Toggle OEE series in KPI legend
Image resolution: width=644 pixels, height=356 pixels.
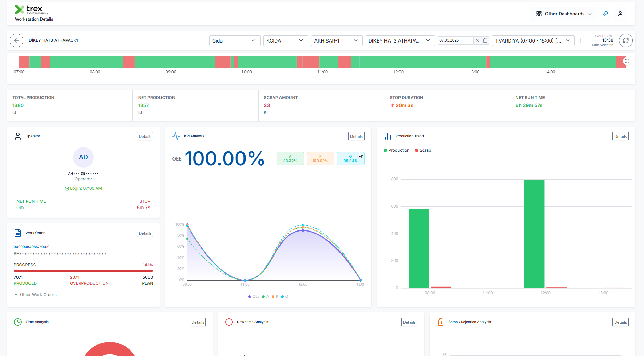pos(254,297)
